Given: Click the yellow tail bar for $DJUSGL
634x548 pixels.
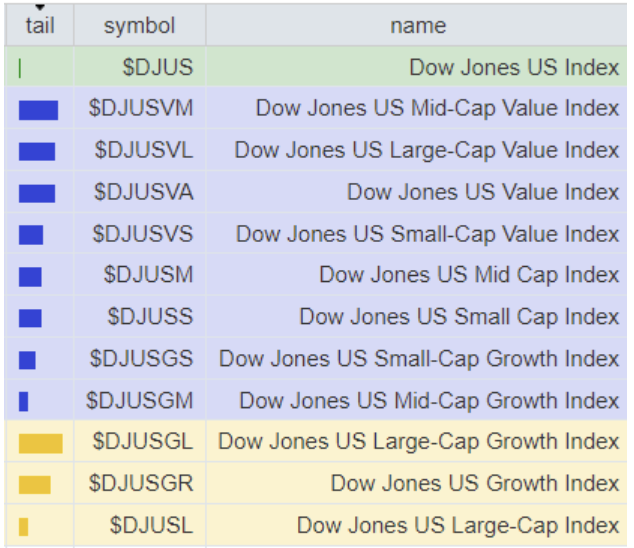Looking at the screenshot, I should point(40,443).
